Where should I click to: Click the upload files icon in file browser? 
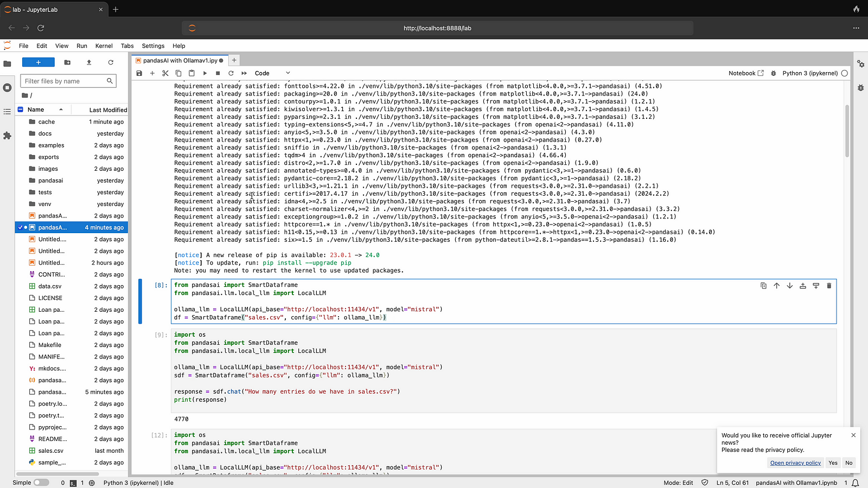click(89, 62)
